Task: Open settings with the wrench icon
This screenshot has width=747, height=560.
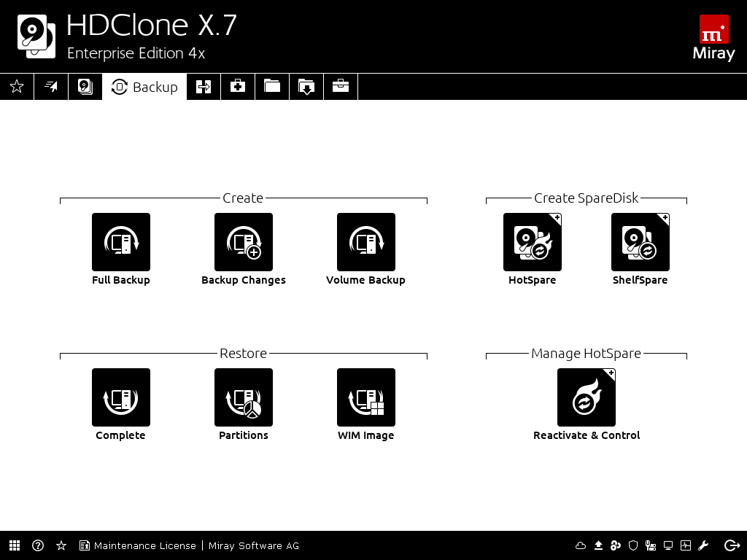Action: coord(703,545)
